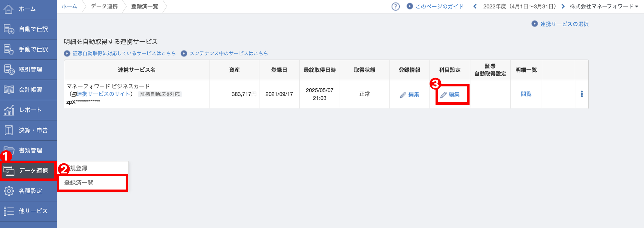Open the 手動で仕訳 sidebar icon
This screenshot has height=228, width=644.
[9, 49]
